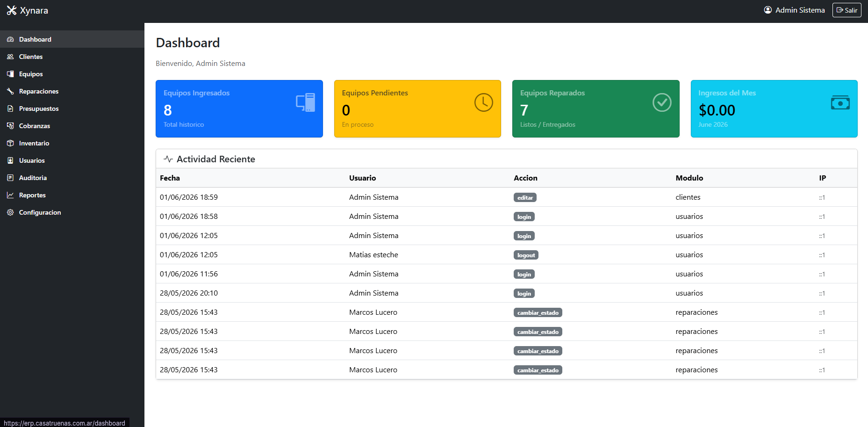Image resolution: width=868 pixels, height=427 pixels.
Task: Click the Clientes people icon
Action: (x=10, y=57)
